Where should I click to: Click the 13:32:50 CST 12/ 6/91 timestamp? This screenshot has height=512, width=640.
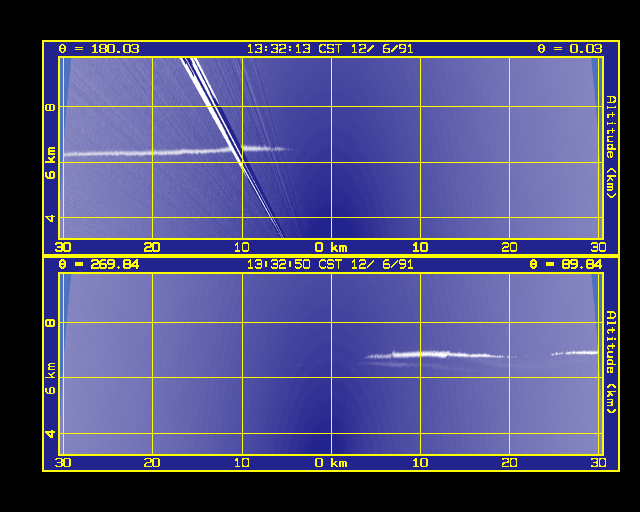pyautogui.click(x=330, y=265)
